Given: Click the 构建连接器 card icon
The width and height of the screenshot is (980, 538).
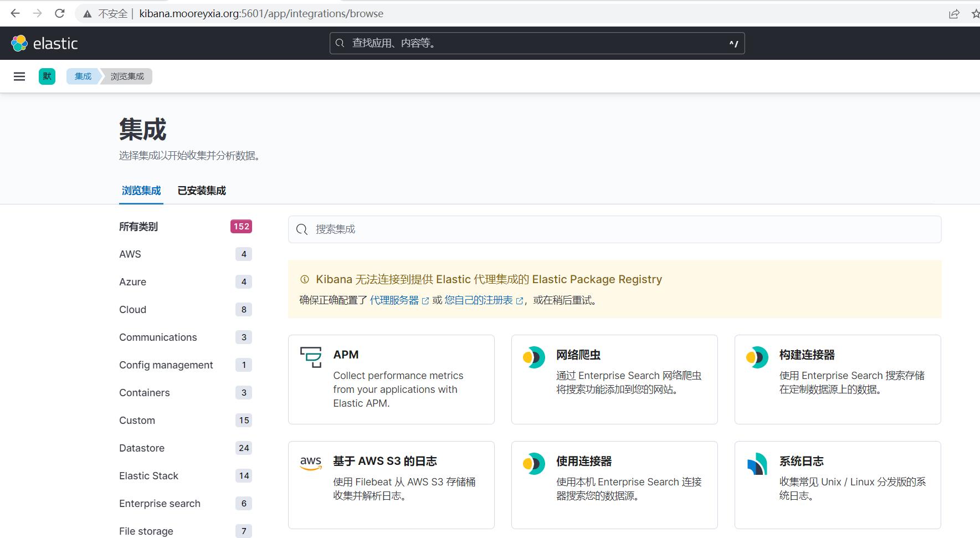Looking at the screenshot, I should 757,357.
